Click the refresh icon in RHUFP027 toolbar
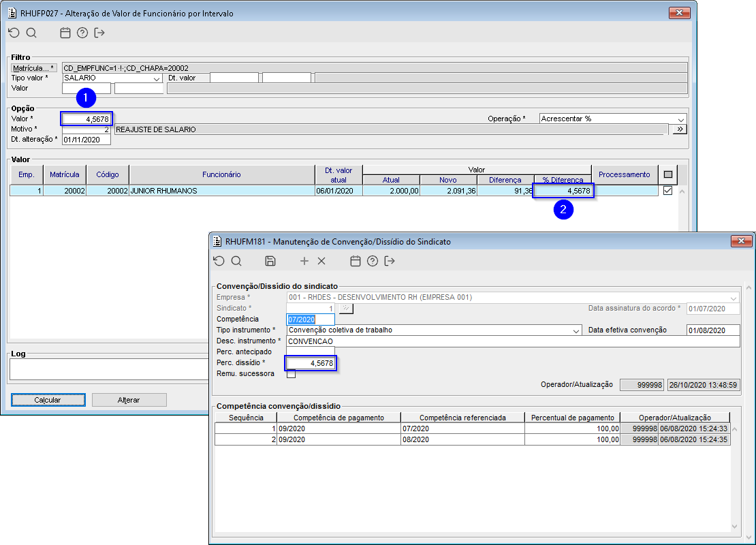Screen dimensions: 756x545 [x=14, y=33]
